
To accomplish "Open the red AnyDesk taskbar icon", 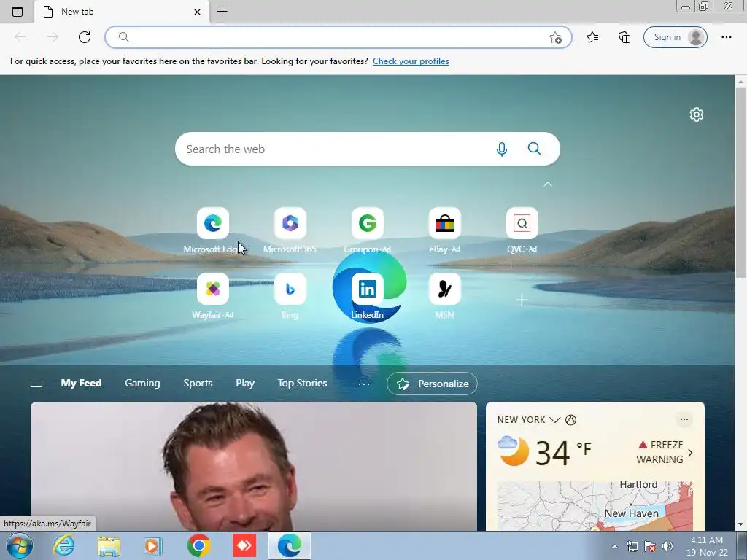I will [244, 545].
